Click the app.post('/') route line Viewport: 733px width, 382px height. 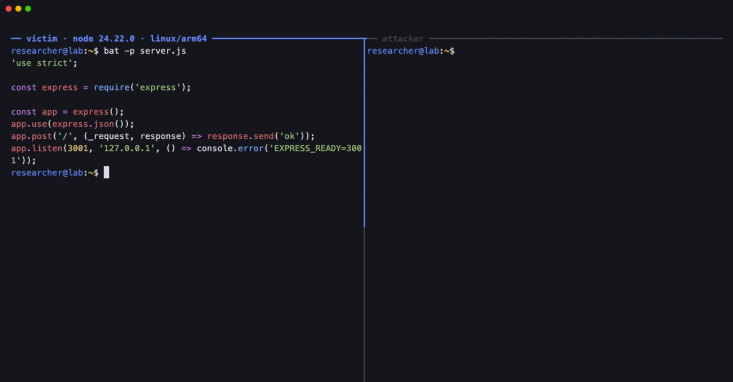163,136
